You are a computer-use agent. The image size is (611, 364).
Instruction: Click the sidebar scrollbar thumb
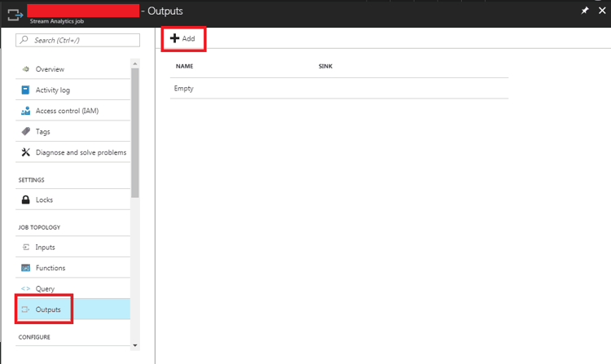click(134, 134)
